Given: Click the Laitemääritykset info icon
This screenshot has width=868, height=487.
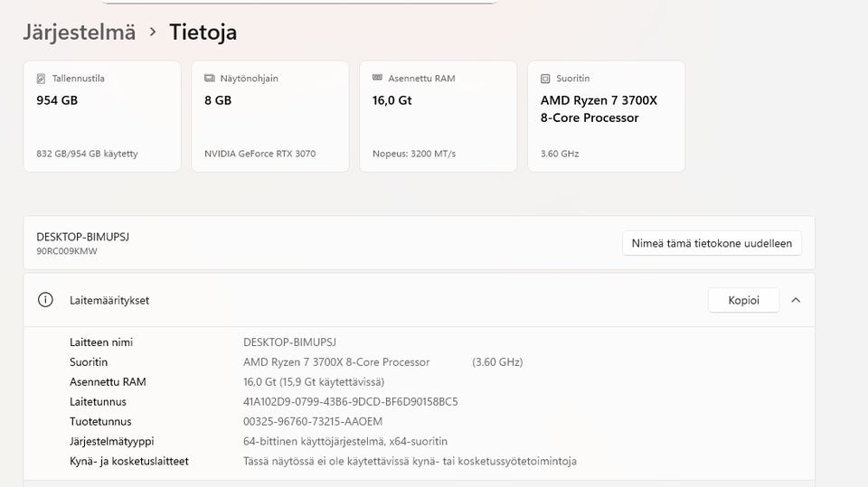Looking at the screenshot, I should coord(45,300).
